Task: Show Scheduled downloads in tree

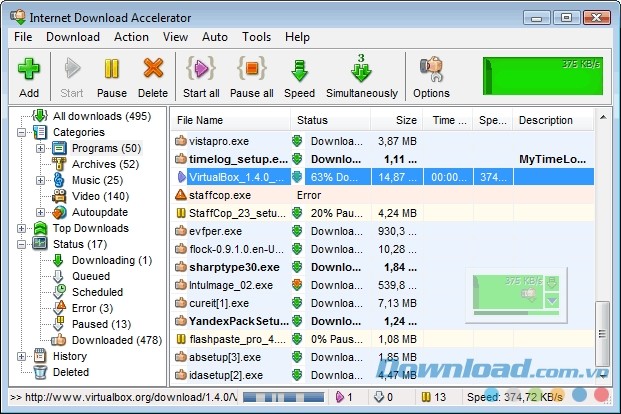Action: click(x=97, y=292)
